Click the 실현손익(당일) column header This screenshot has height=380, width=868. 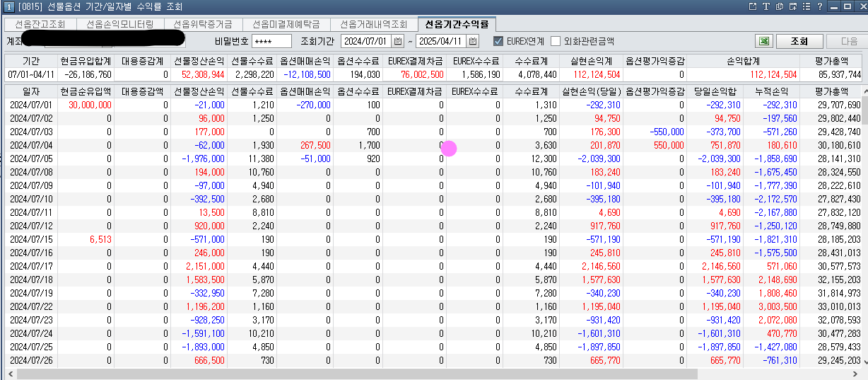tap(590, 91)
